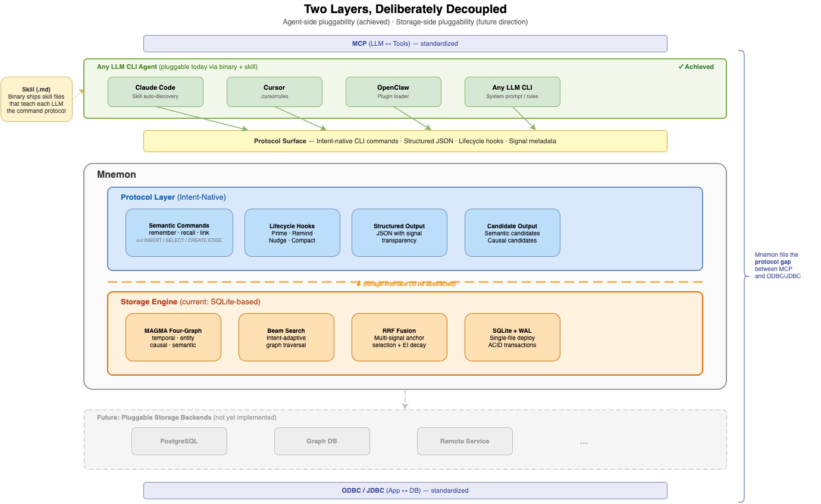Click the OpenClaw plugin loader box
The width and height of the screenshot is (821, 504).
click(393, 92)
